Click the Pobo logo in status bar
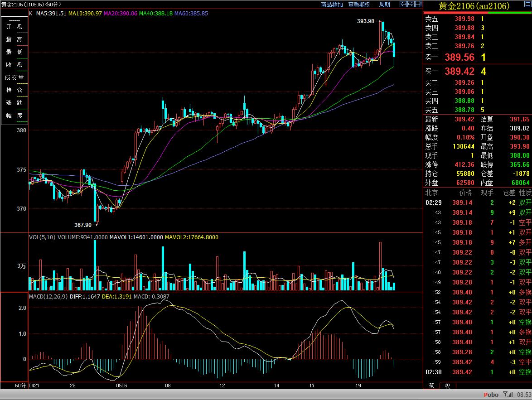This screenshot has width=532, height=400. [491, 395]
